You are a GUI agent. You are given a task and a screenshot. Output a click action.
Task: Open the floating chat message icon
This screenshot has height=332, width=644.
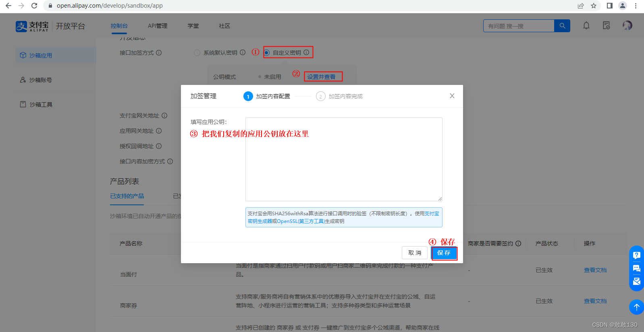point(637,268)
